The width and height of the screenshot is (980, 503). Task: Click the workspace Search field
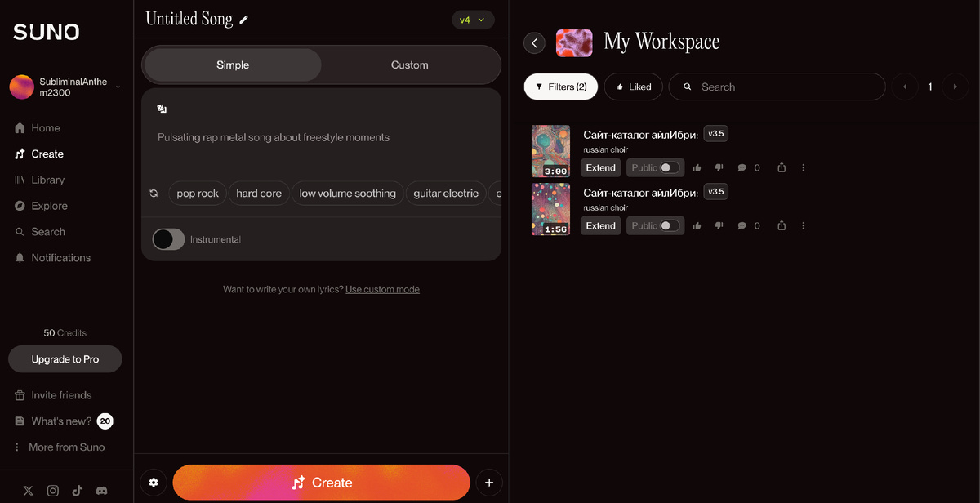[x=777, y=87]
